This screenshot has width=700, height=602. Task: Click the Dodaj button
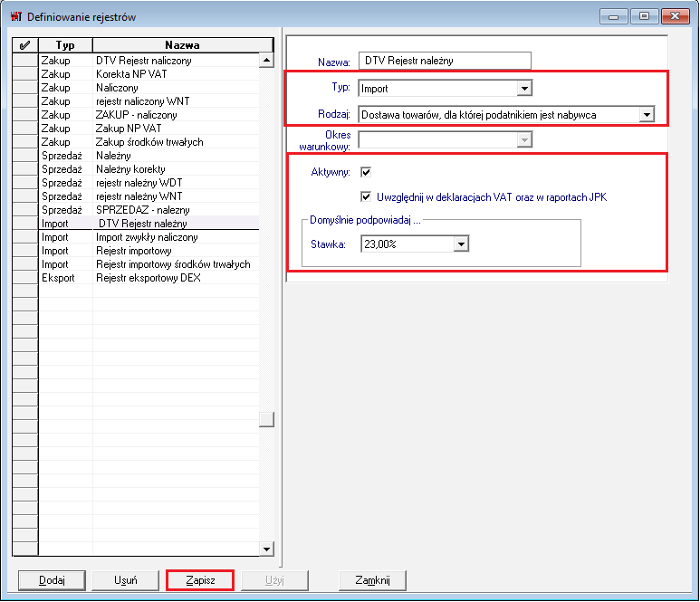click(52, 580)
